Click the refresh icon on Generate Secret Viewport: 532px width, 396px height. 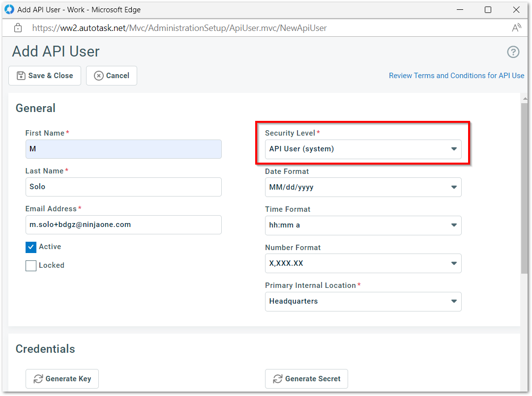click(x=277, y=379)
